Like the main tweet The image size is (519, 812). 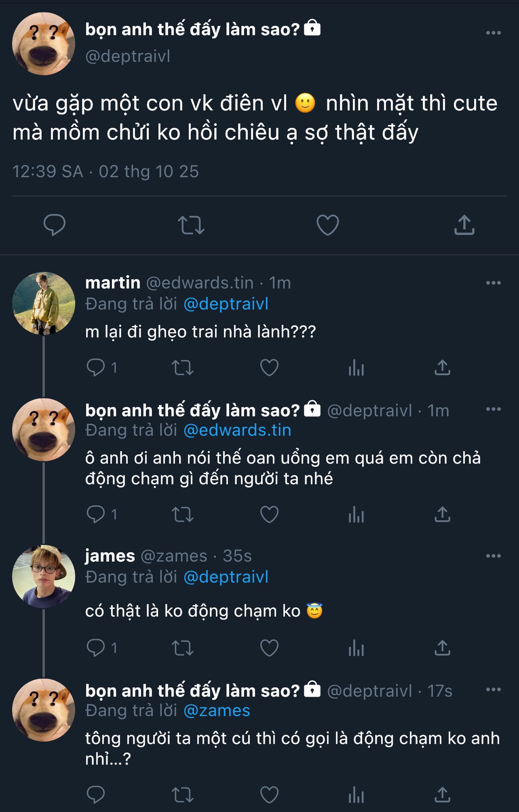point(328,225)
